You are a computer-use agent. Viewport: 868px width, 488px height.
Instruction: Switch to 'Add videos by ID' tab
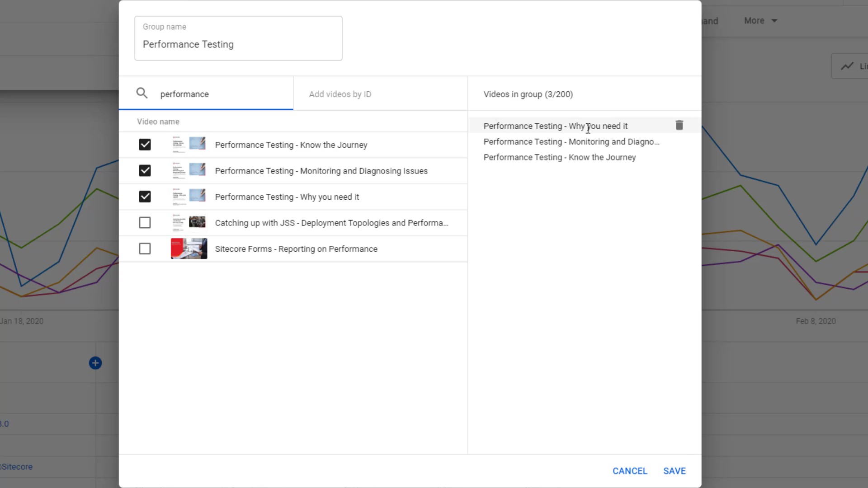[x=340, y=94]
